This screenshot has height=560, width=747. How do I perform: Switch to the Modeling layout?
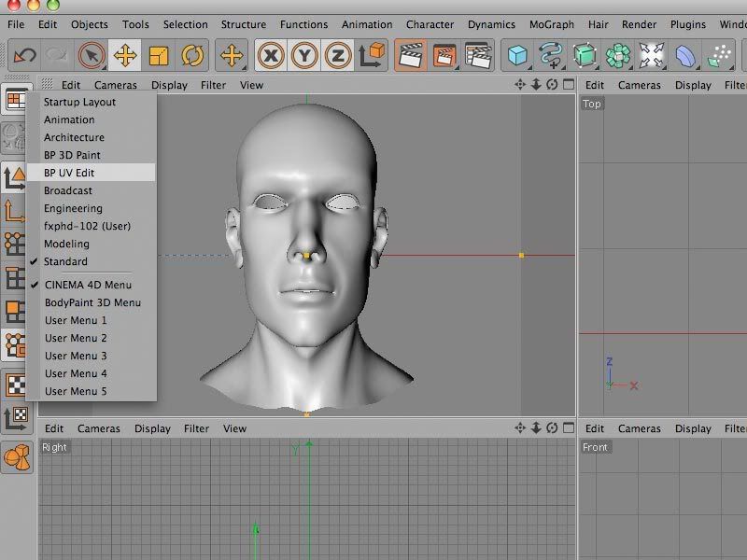click(66, 244)
